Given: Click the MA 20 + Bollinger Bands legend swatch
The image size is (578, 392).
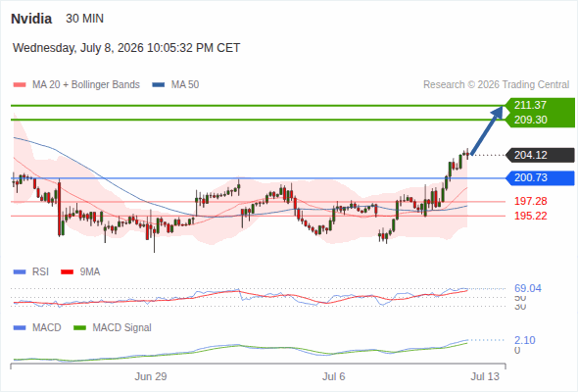Looking at the screenshot, I should pyautogui.click(x=20, y=85).
